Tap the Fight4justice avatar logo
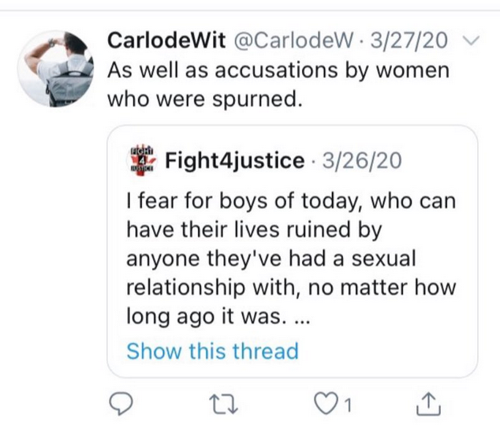The height and width of the screenshot is (448, 500). click(x=142, y=161)
